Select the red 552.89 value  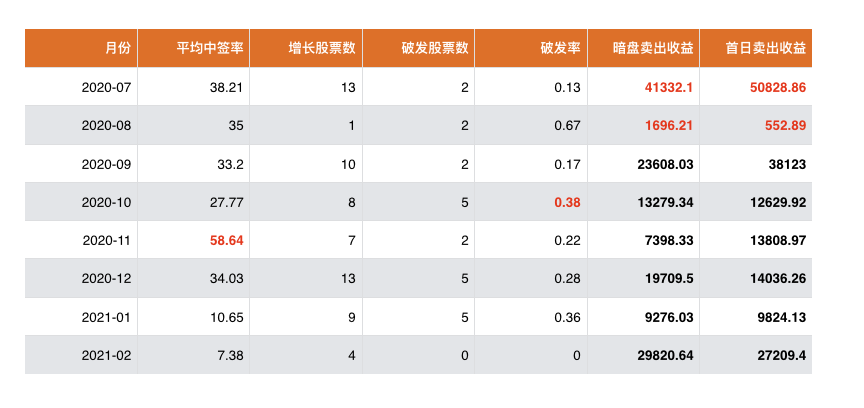(x=785, y=126)
